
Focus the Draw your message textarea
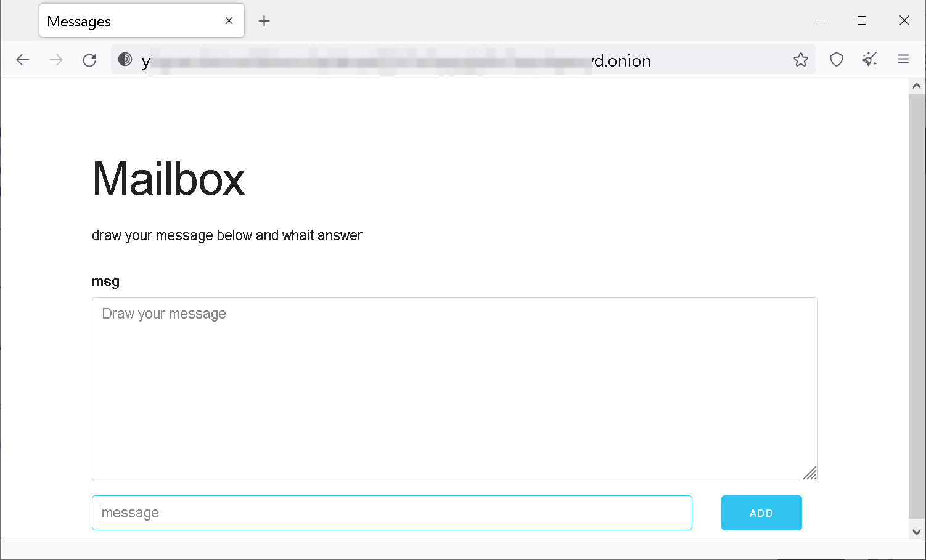[x=455, y=389]
